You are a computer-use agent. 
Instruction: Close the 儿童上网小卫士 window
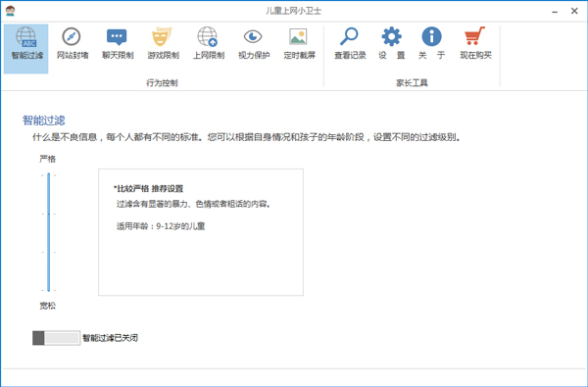click(574, 11)
